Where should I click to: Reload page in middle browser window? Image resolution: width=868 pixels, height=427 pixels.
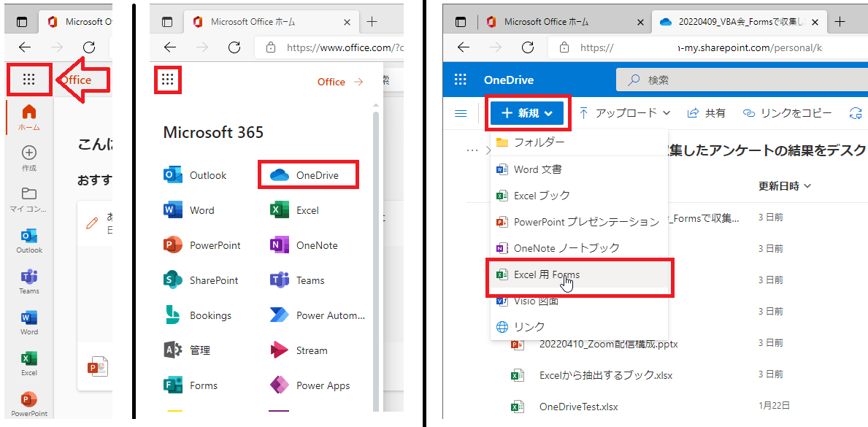click(234, 47)
